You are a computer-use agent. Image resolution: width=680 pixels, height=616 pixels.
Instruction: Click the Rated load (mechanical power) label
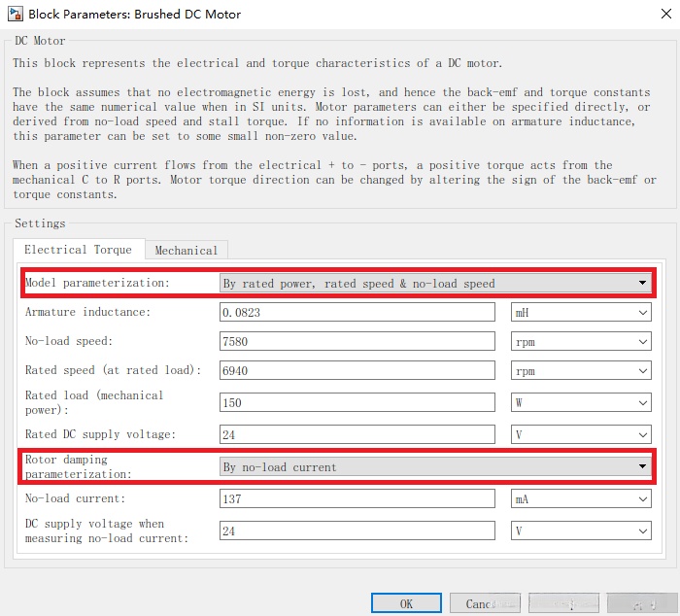coord(94,402)
